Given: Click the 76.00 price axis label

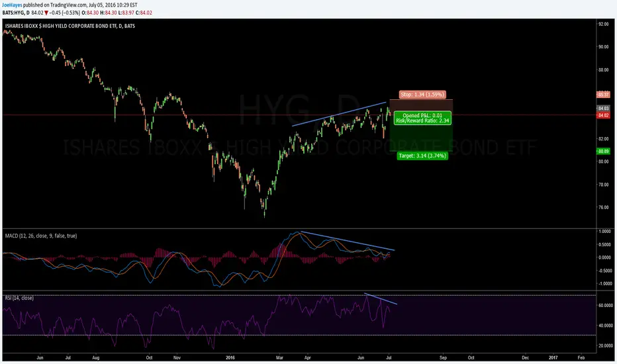Looking at the screenshot, I should pos(604,207).
